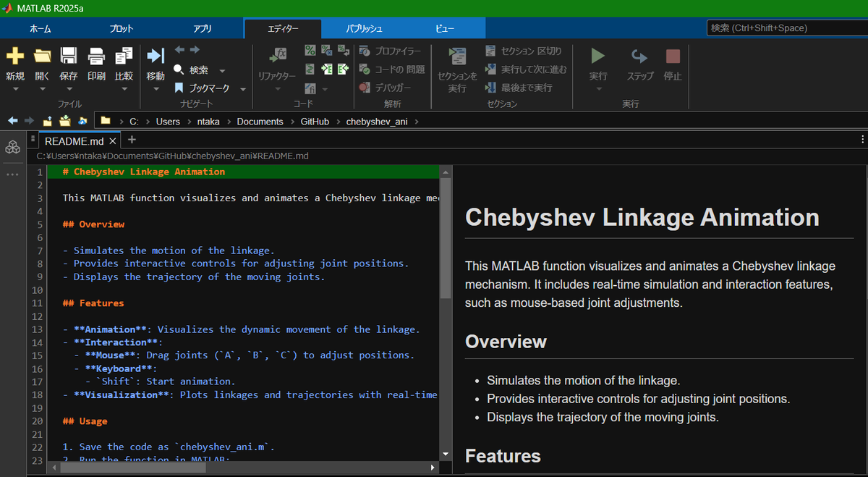This screenshot has width=868, height=477.
Task: Close the README.md tab
Action: click(113, 141)
